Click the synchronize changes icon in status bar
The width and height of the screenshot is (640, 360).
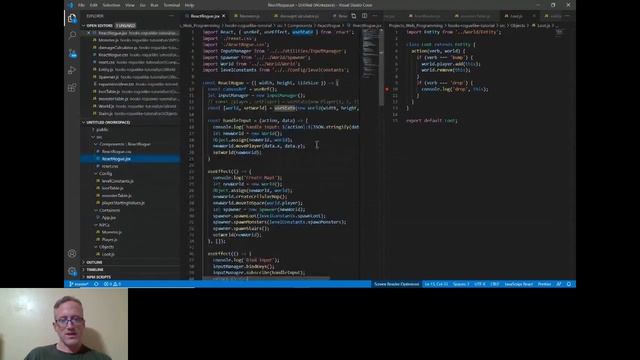pyautogui.click(x=96, y=284)
